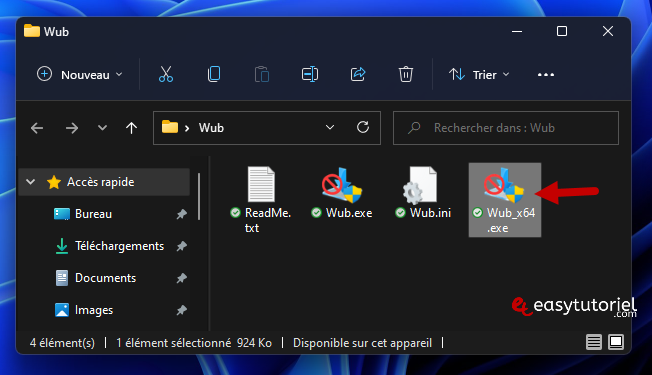The image size is (652, 375).
Task: Select the Wub.exe file
Action: coord(342,193)
